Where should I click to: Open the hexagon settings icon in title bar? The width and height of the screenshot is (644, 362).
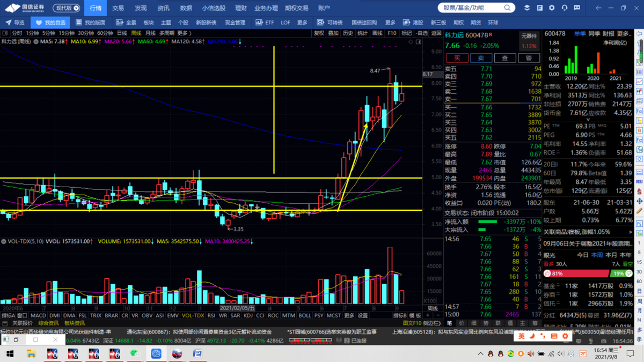pos(552,8)
